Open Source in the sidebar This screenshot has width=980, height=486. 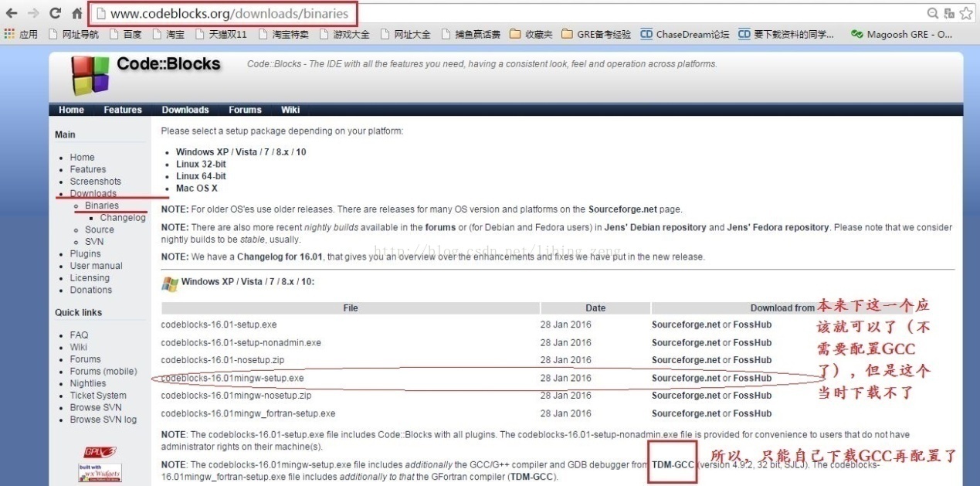100,229
